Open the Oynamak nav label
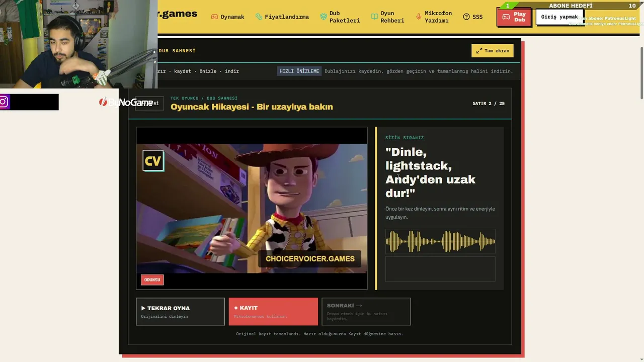Screen dimensions: 644x362 point(232,17)
